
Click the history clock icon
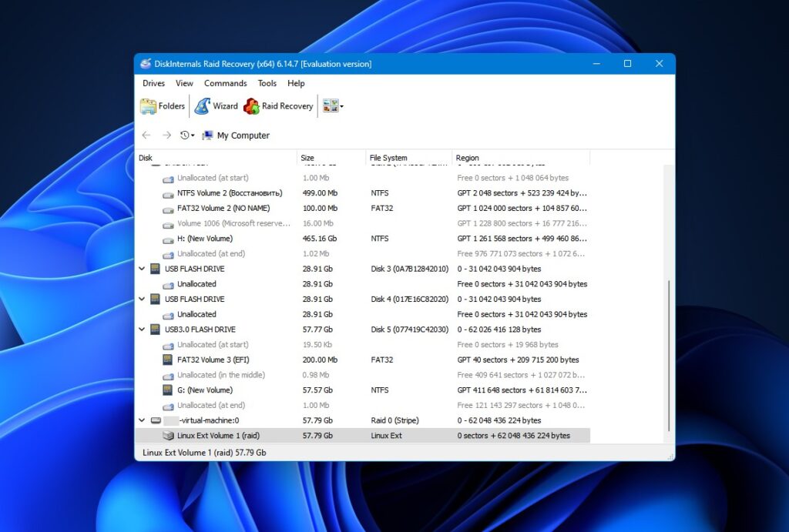(184, 135)
